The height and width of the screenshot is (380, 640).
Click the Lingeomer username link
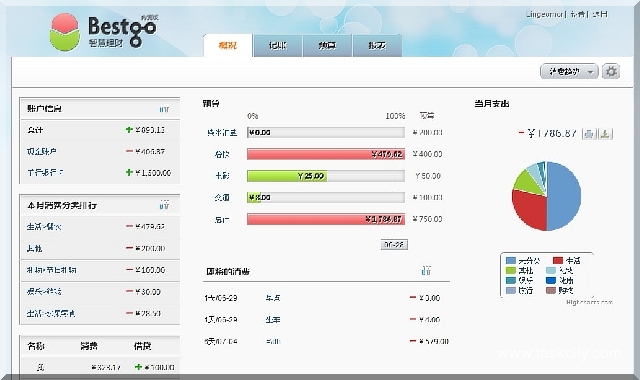pos(544,14)
